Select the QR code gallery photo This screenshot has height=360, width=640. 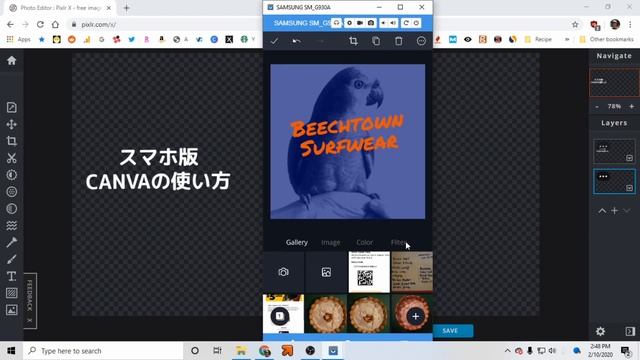click(x=369, y=272)
